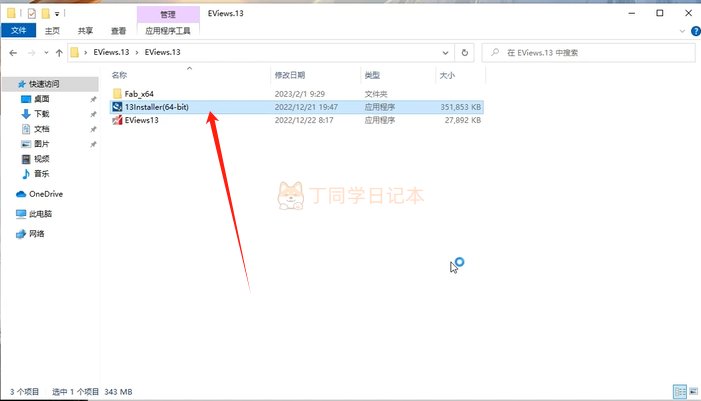Click the back navigation arrow

[14, 52]
